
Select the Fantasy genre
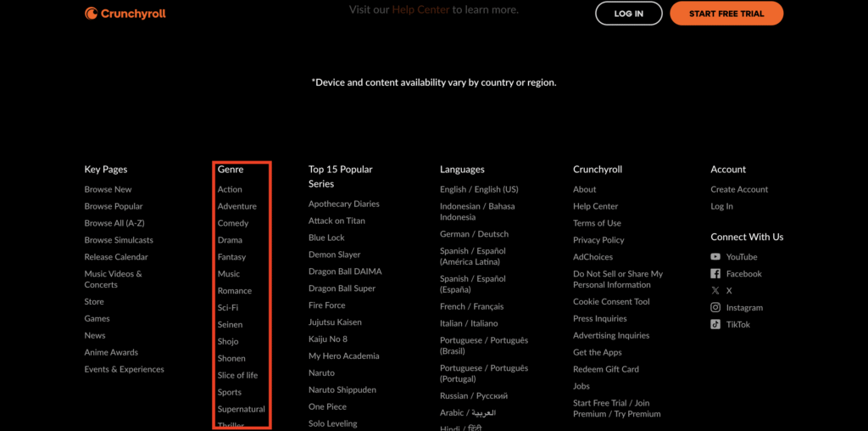231,257
